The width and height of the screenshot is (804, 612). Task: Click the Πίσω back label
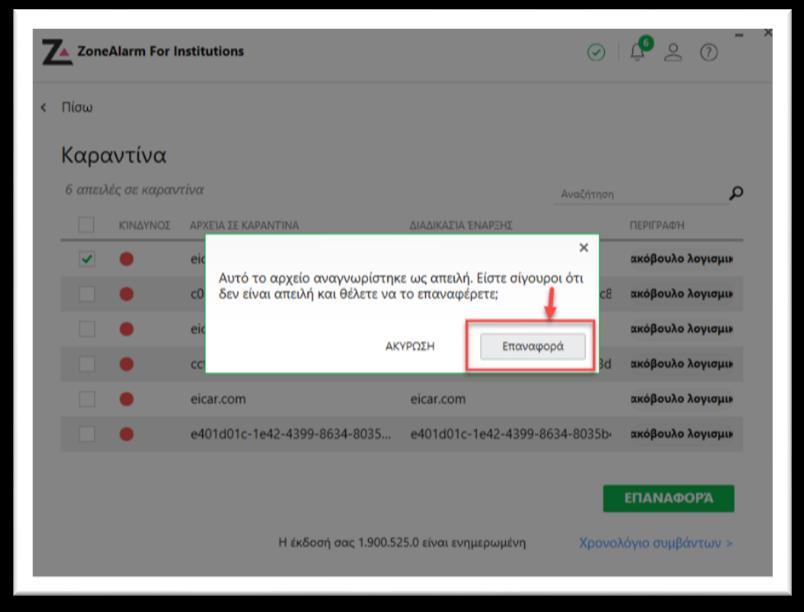point(77,107)
